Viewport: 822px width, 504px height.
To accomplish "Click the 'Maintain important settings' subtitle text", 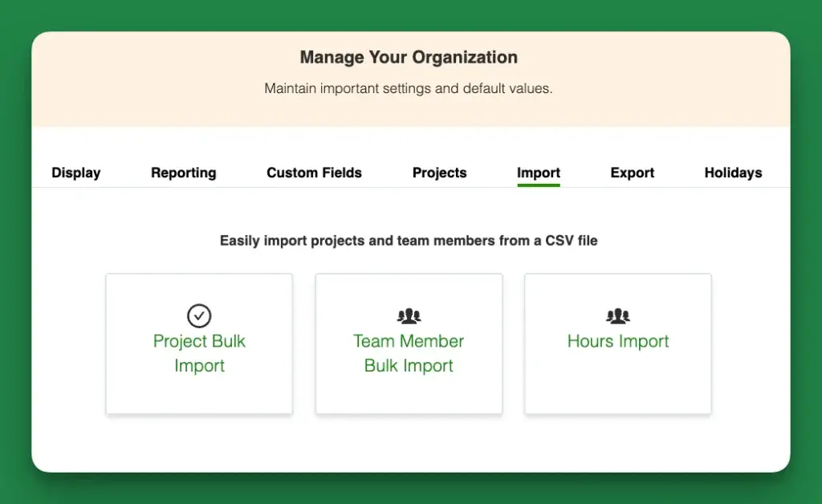I will pos(409,88).
